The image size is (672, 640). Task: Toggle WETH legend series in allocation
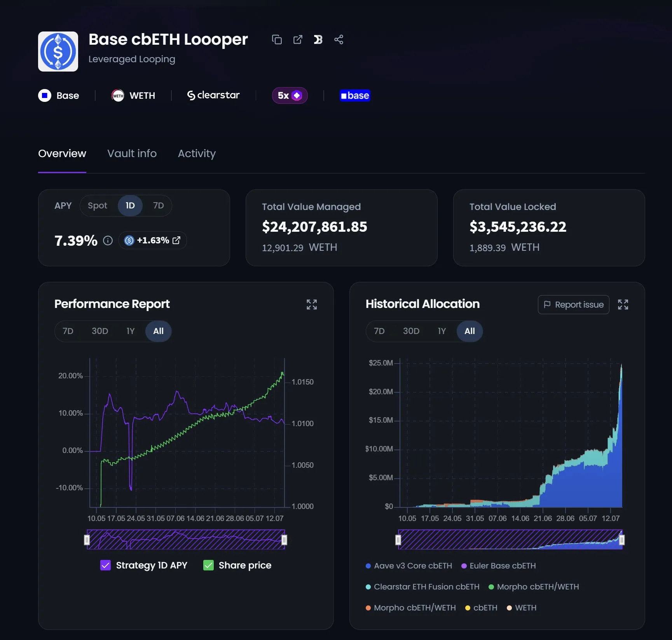[x=522, y=608]
